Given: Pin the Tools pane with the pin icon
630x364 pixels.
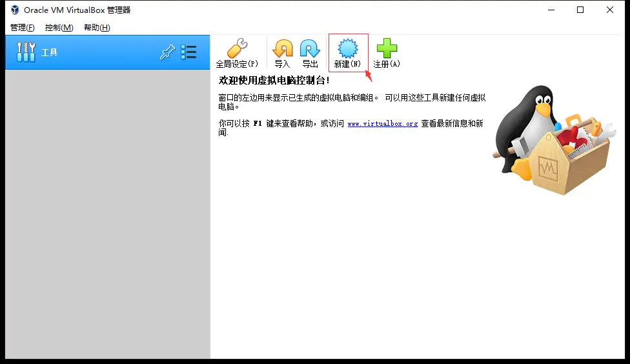Looking at the screenshot, I should pyautogui.click(x=167, y=52).
